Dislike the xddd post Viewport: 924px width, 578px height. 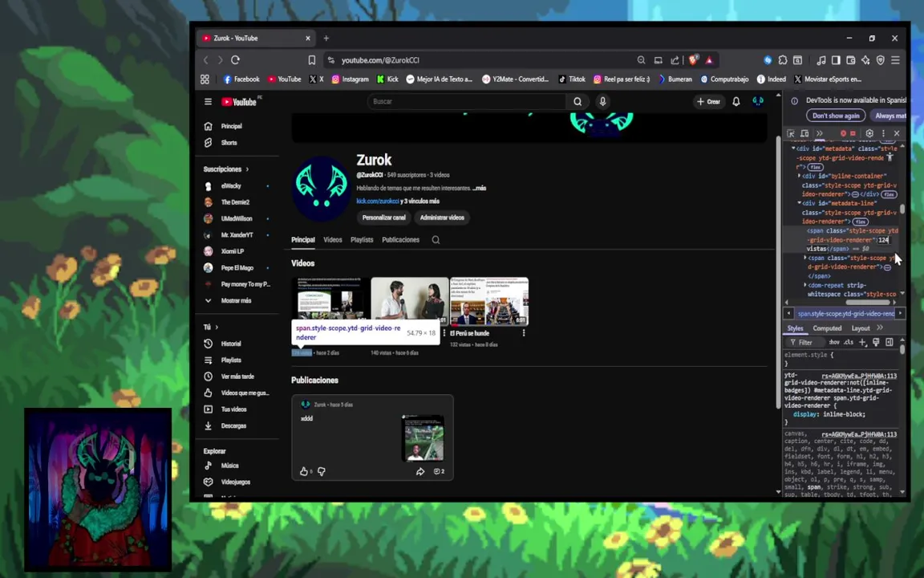coord(321,471)
